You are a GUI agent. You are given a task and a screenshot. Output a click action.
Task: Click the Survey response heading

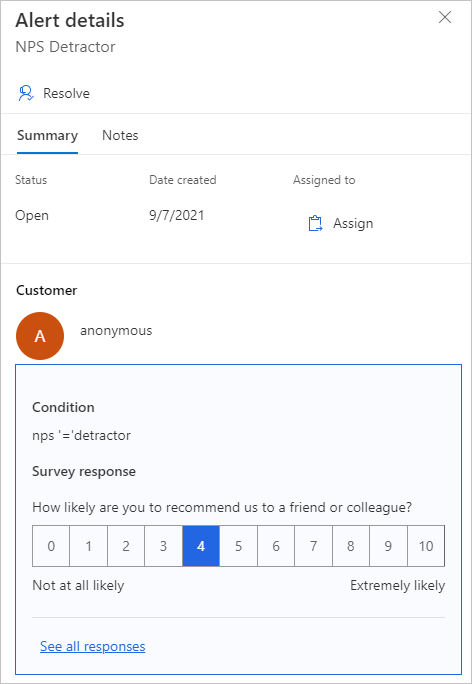point(84,472)
